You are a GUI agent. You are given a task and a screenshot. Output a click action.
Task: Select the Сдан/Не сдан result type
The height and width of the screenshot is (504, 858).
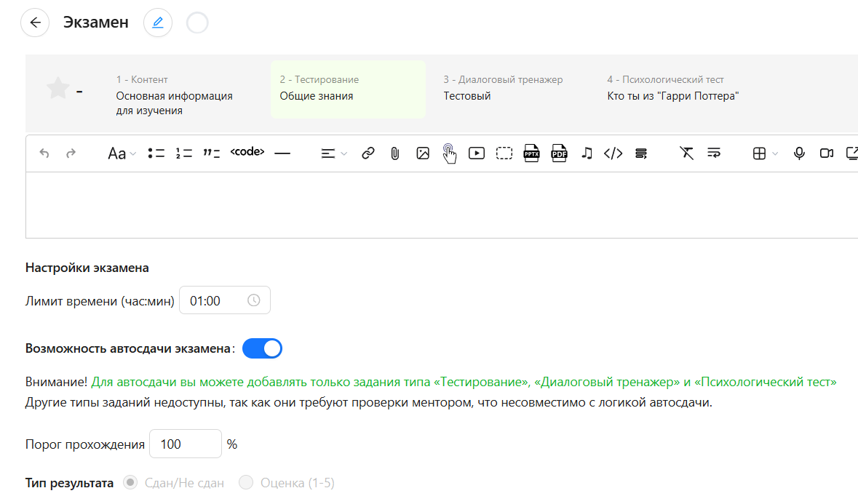(131, 483)
